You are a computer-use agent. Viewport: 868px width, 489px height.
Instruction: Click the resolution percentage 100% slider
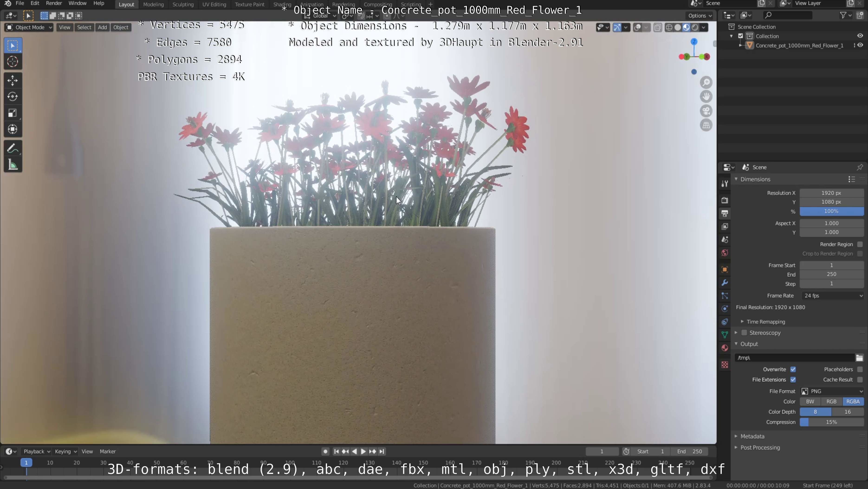(x=832, y=211)
